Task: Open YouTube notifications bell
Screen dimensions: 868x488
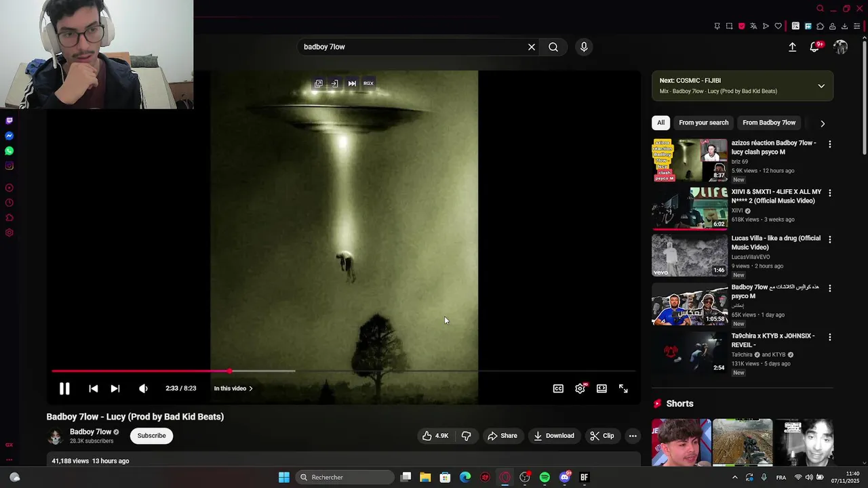Action: (x=814, y=47)
